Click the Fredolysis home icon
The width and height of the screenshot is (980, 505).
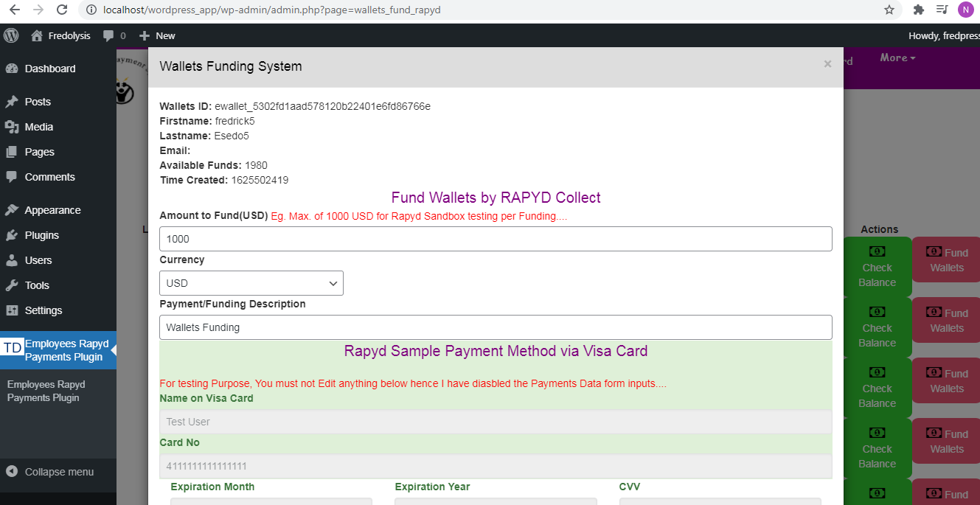click(37, 35)
